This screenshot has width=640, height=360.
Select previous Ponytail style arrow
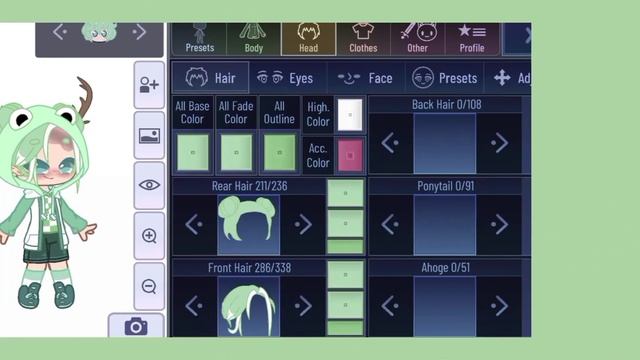(x=391, y=224)
